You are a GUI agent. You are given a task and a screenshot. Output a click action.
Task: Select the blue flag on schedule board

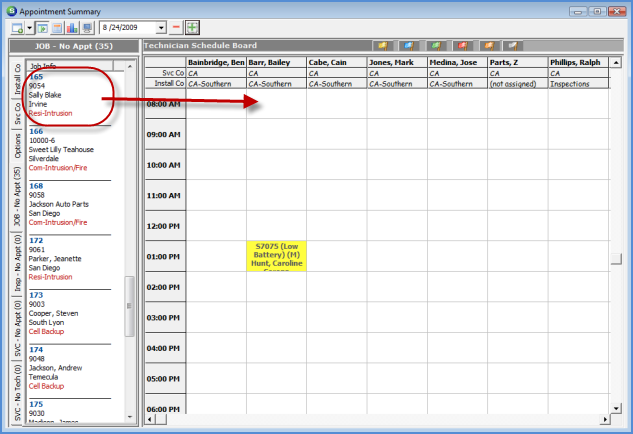pyautogui.click(x=409, y=46)
